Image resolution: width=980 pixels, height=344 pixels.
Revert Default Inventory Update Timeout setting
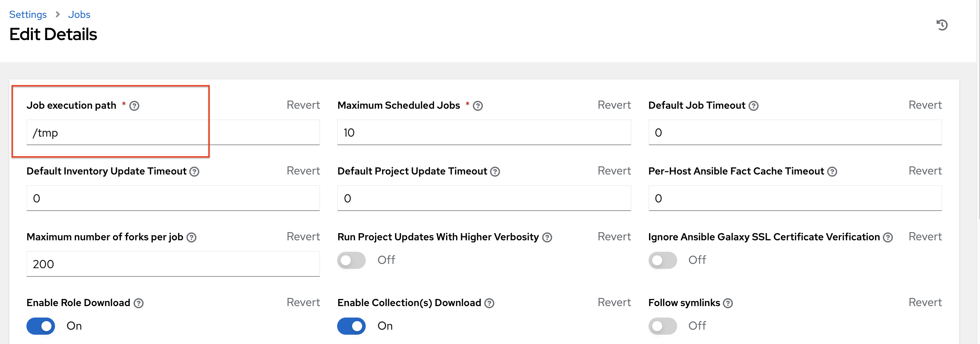pyautogui.click(x=303, y=171)
